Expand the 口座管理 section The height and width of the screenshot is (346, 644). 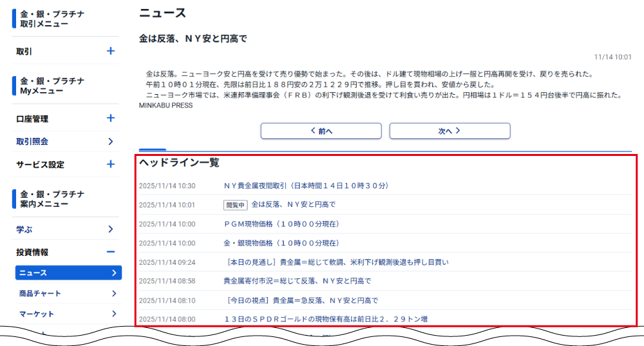pos(32,119)
